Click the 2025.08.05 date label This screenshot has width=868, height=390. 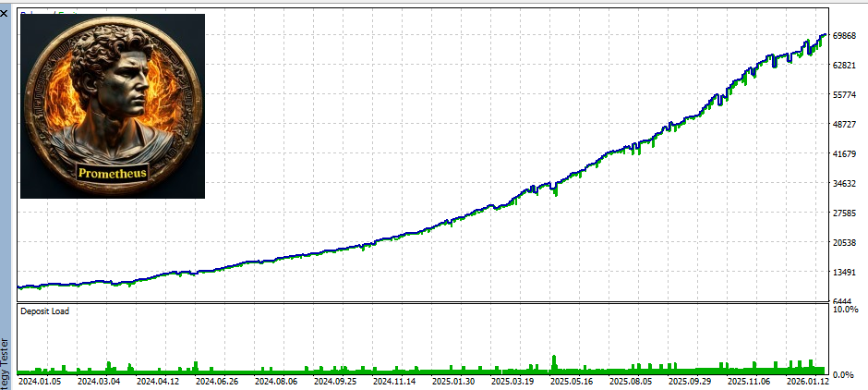pyautogui.click(x=631, y=381)
